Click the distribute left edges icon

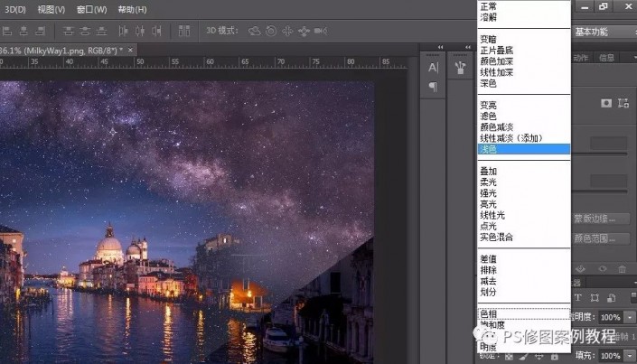pos(123,31)
